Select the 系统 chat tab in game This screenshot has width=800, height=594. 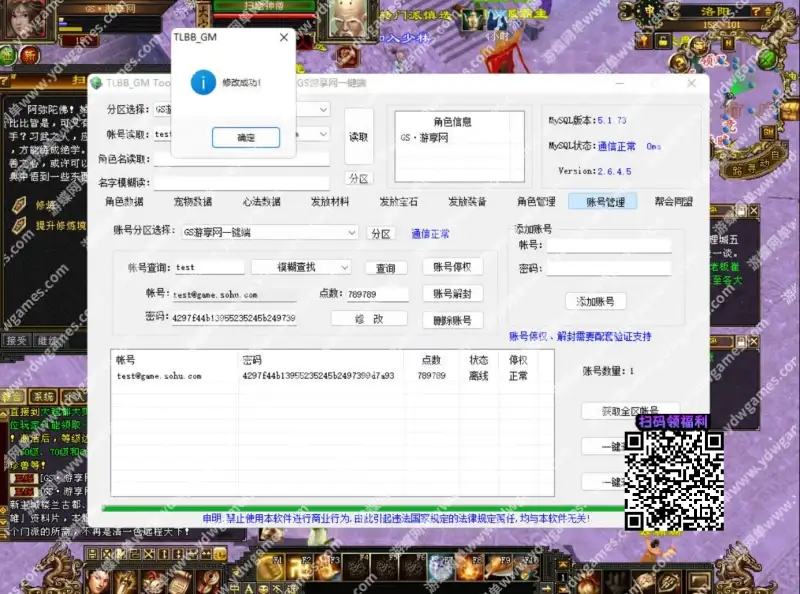pyautogui.click(x=43, y=397)
